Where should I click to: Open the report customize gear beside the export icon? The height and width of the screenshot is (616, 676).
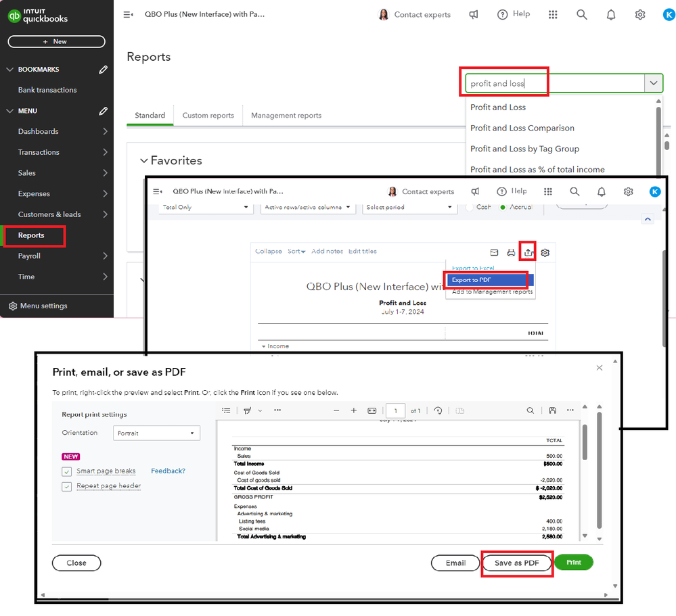(x=545, y=253)
